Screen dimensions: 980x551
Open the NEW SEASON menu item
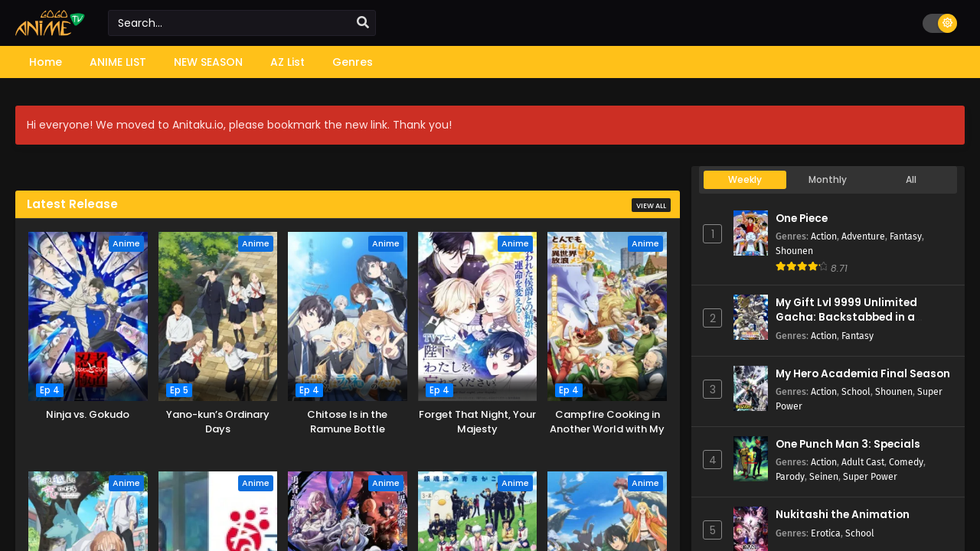click(x=208, y=62)
